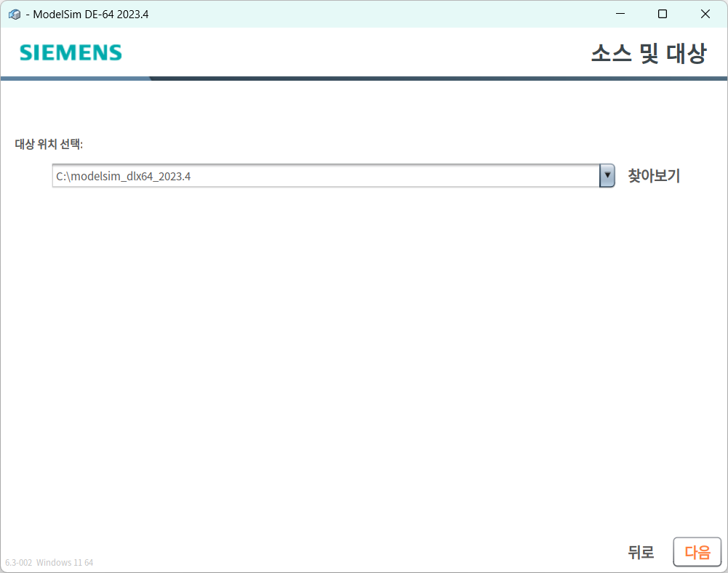
Task: Click the 대상 위치 선택 label
Action: (49, 144)
